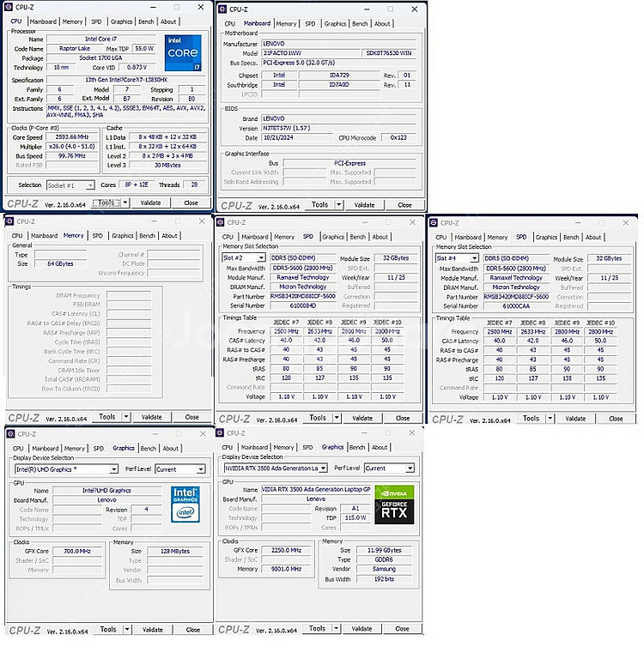Click the BIOS Version field NJTET57W (1.57)
The width and height of the screenshot is (644, 671).
(338, 128)
